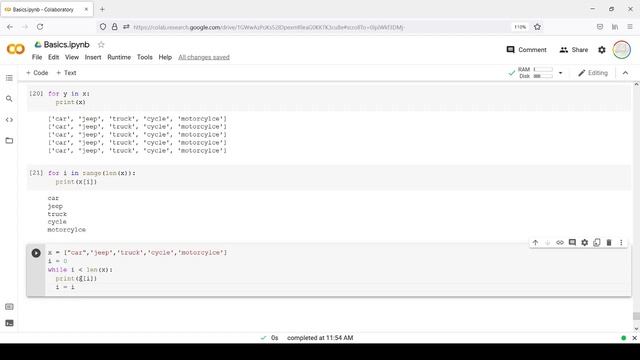The height and width of the screenshot is (360, 640).
Task: Open the Comment button
Action: 526,50
